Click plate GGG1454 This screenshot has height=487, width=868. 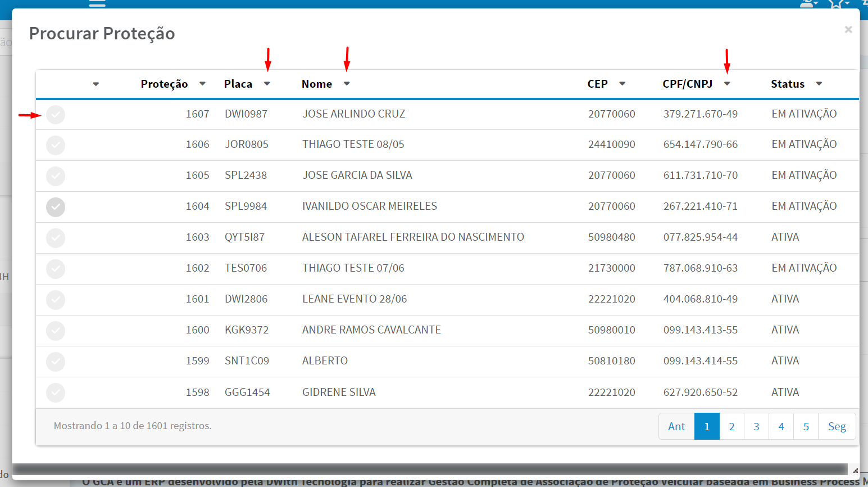pyautogui.click(x=247, y=393)
